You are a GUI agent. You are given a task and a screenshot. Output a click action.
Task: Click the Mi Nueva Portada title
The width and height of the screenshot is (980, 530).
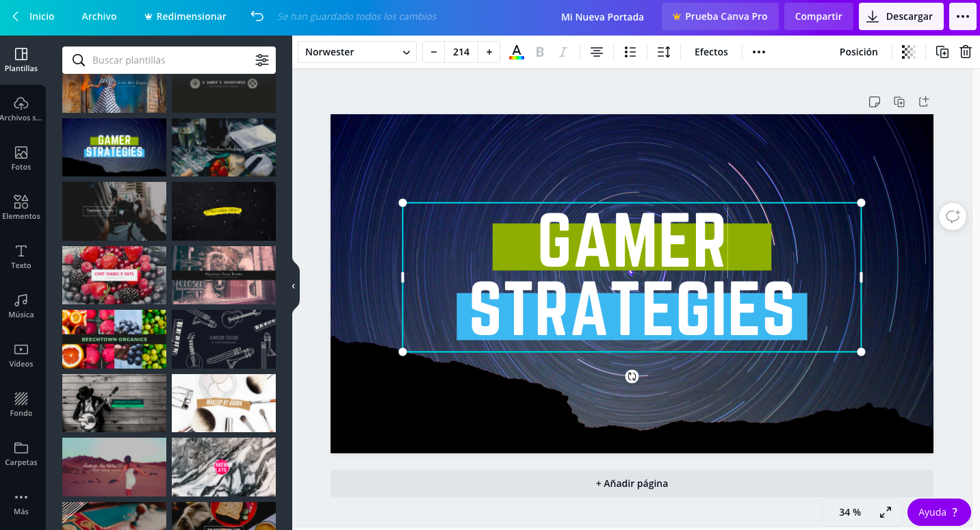[x=602, y=16]
